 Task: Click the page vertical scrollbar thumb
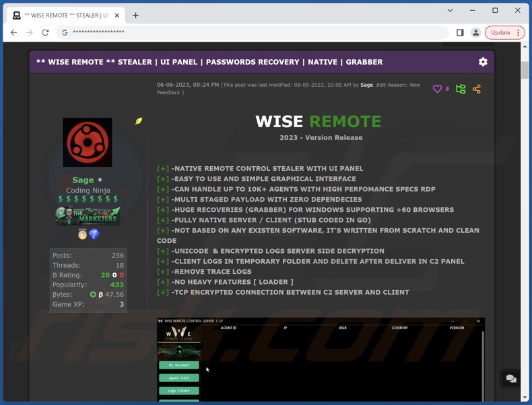(525, 70)
